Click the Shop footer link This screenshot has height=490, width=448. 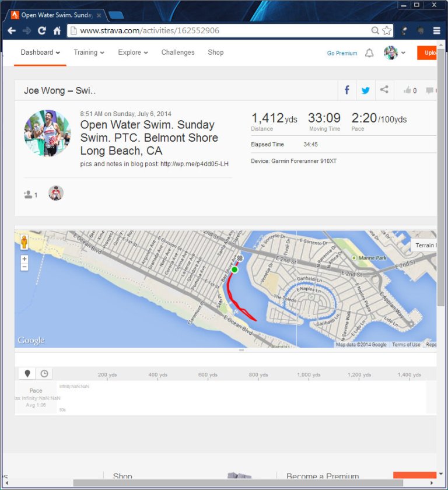[123, 476]
